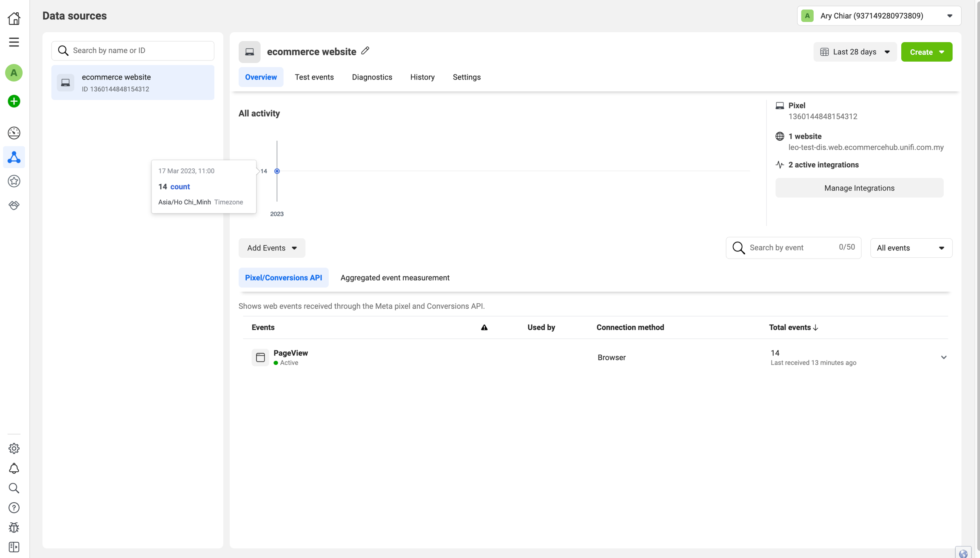
Task: Click the green plus create icon
Action: coord(14,101)
